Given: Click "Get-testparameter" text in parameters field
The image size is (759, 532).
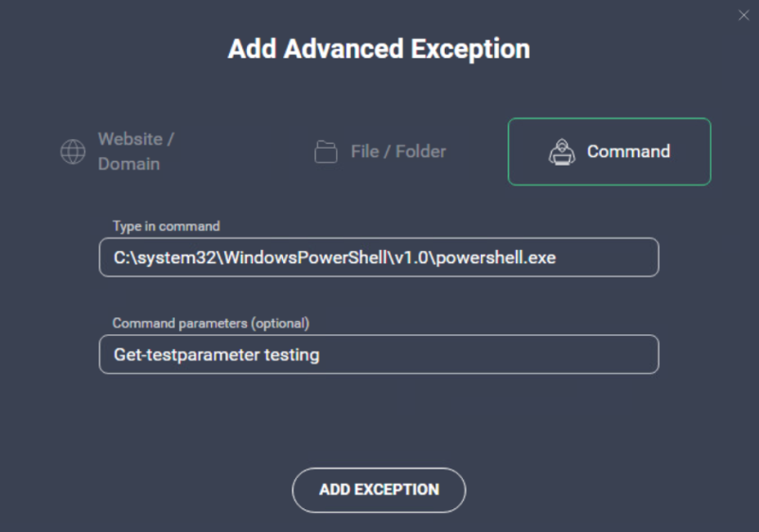Looking at the screenshot, I should tap(186, 355).
